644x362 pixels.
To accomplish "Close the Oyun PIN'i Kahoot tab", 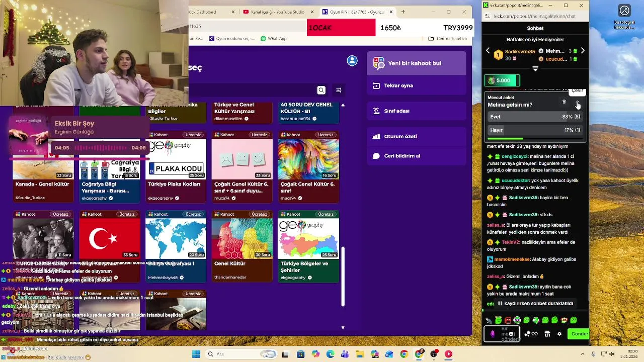I will (x=391, y=12).
